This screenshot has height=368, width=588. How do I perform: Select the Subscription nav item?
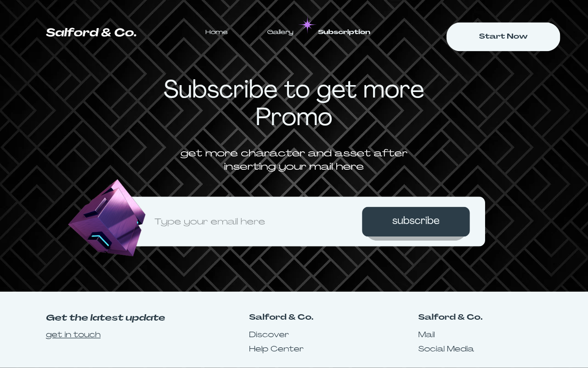tap(344, 32)
